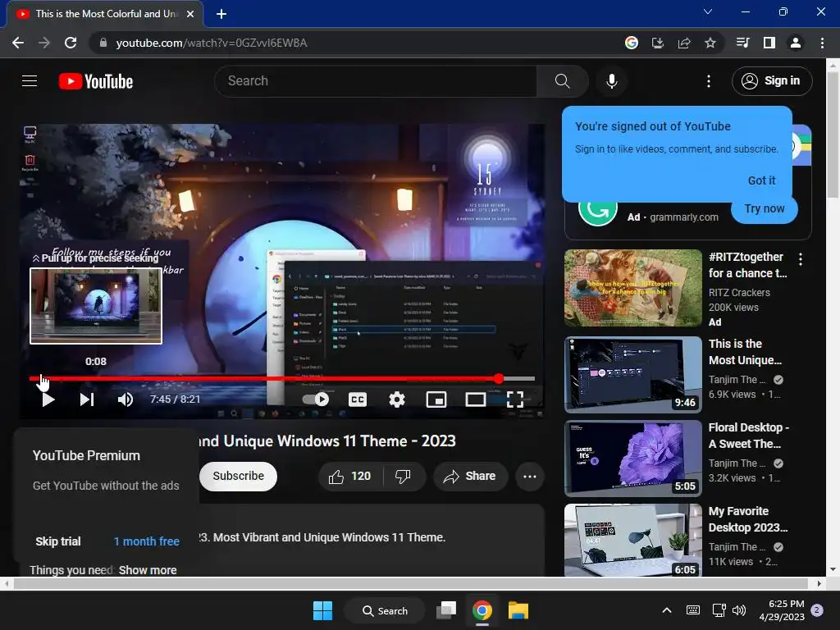Open 9:46 Most Unique video thumbnail
840x630 pixels.
click(x=632, y=374)
